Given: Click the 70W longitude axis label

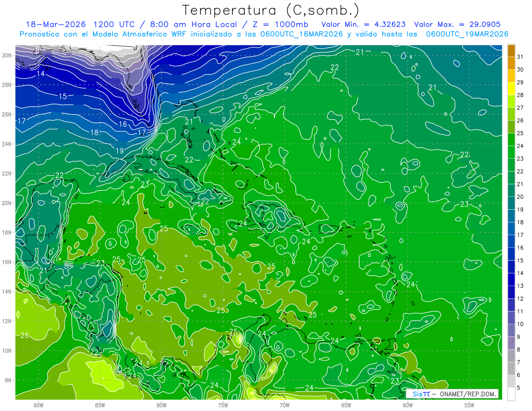Looking at the screenshot, I should tap(285, 405).
